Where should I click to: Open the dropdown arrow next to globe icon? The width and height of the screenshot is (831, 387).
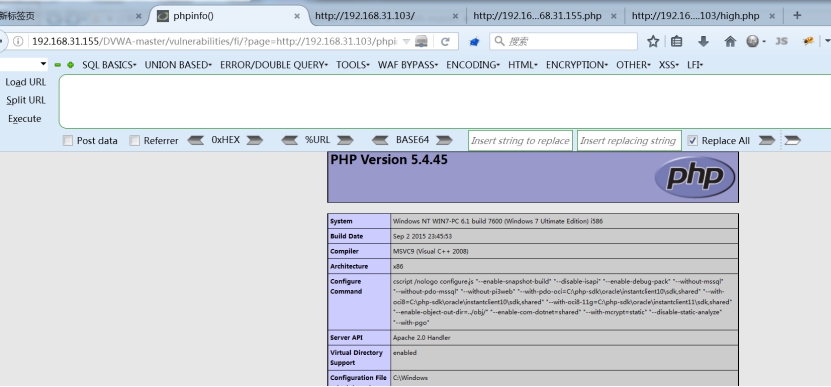click(x=764, y=42)
